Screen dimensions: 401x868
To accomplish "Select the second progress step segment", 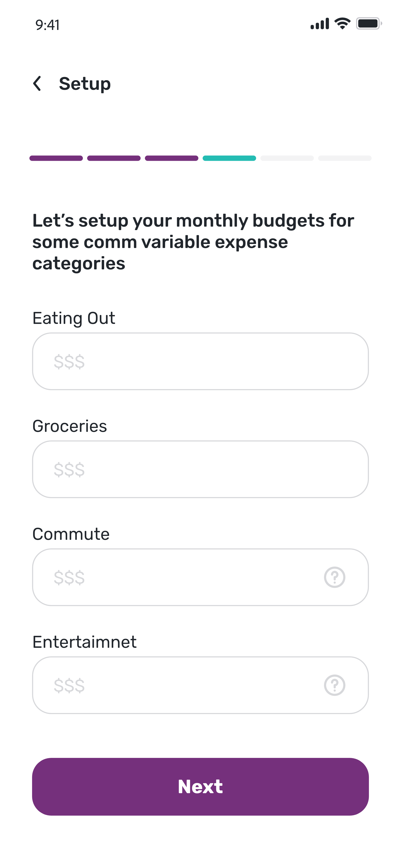I will 114,158.
